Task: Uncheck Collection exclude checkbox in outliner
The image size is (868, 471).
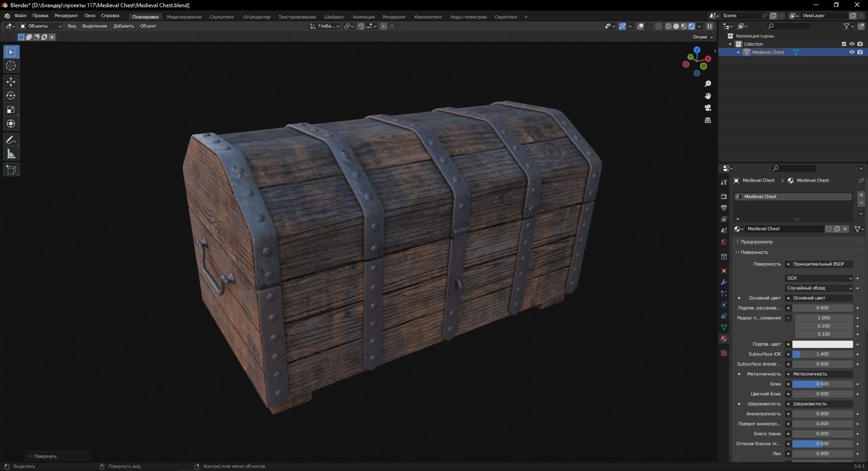Action: [844, 44]
